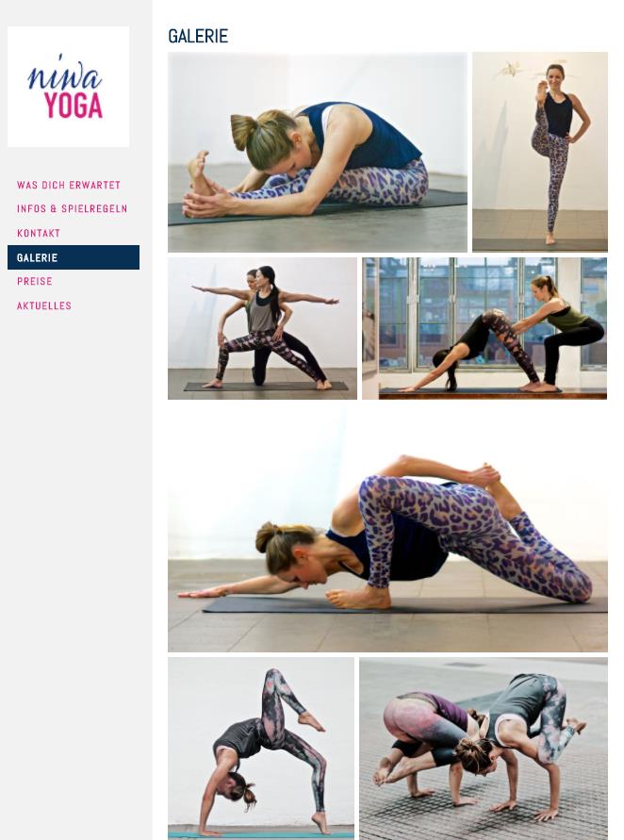624x840 pixels.
Task: View the backbend handstand photo
Action: tap(261, 749)
